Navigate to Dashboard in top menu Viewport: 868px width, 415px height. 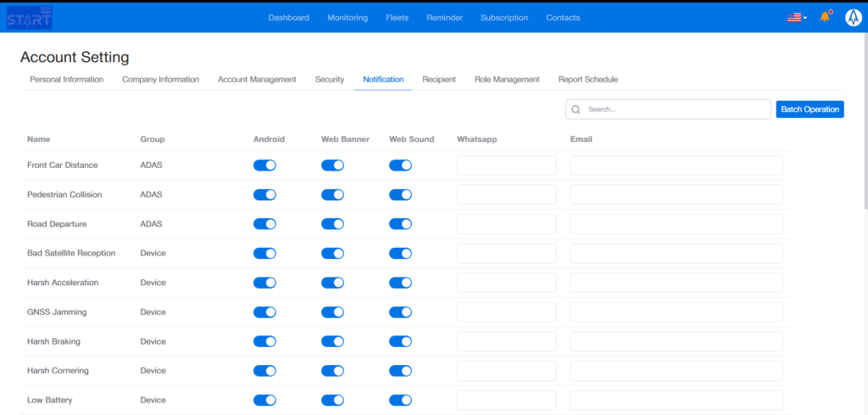(x=288, y=18)
